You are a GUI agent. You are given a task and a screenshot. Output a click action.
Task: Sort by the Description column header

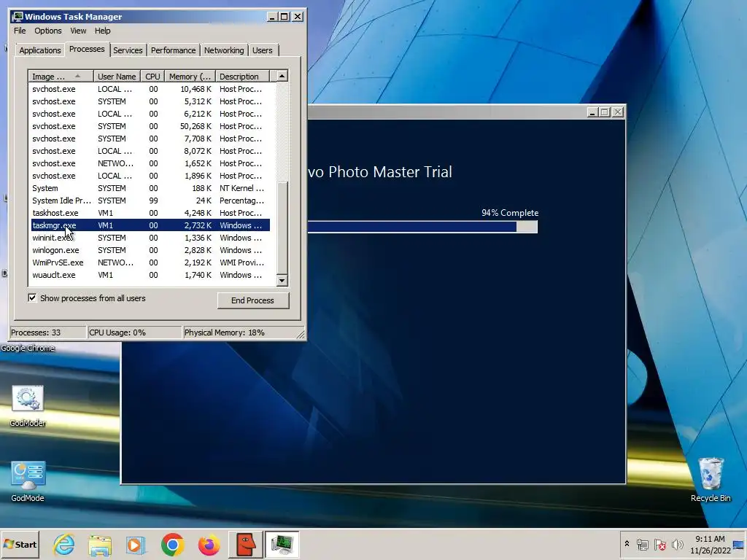point(242,76)
